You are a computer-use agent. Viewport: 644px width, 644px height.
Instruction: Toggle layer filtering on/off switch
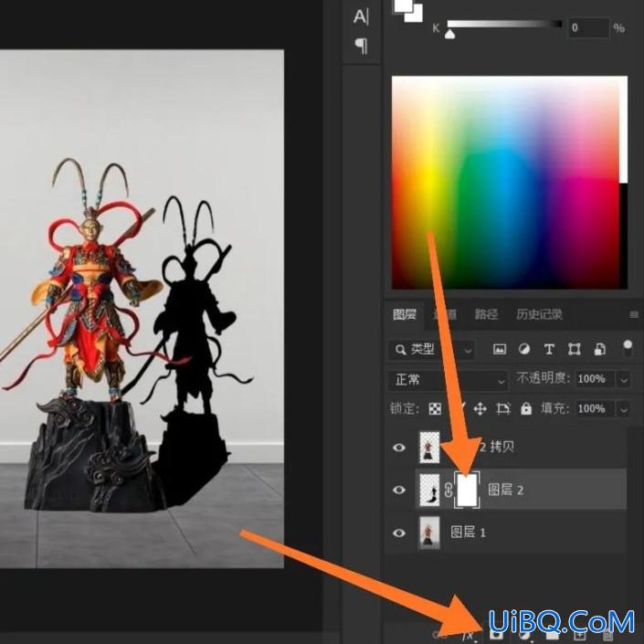(x=628, y=349)
